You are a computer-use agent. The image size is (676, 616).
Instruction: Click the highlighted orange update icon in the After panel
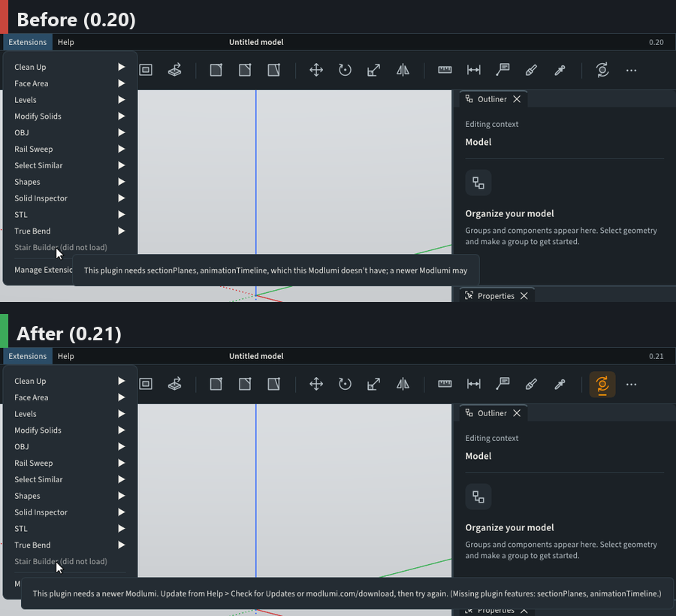click(x=602, y=384)
